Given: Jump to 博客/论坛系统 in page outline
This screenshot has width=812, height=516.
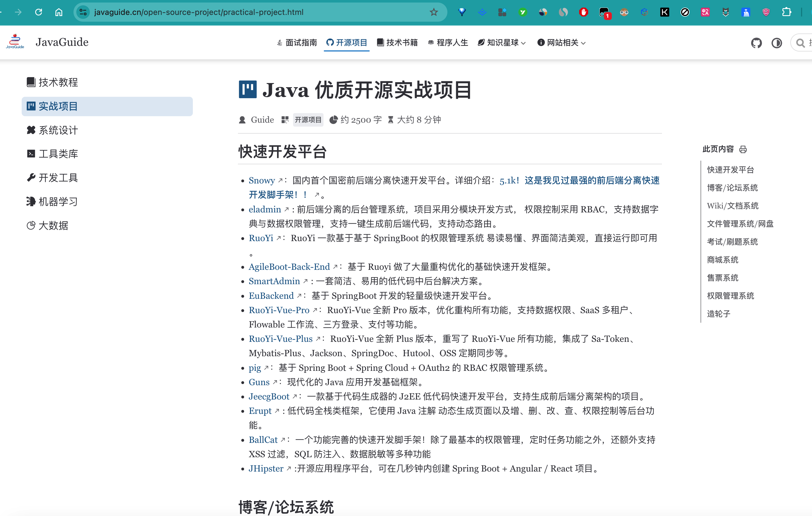Looking at the screenshot, I should 732,188.
